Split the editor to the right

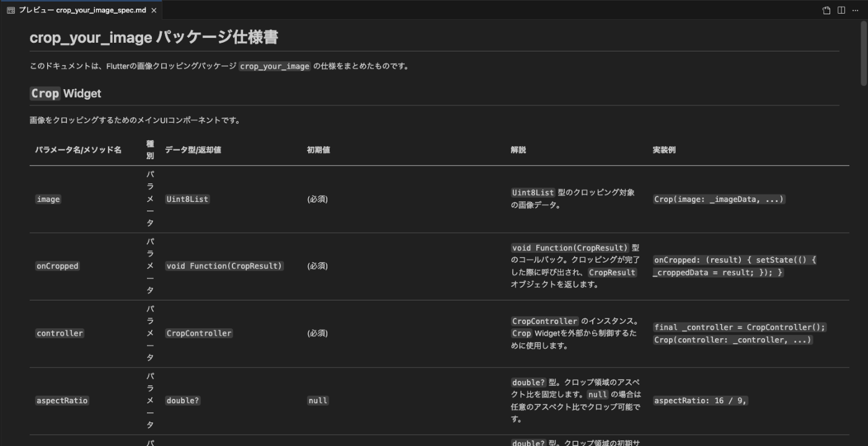pyautogui.click(x=841, y=10)
